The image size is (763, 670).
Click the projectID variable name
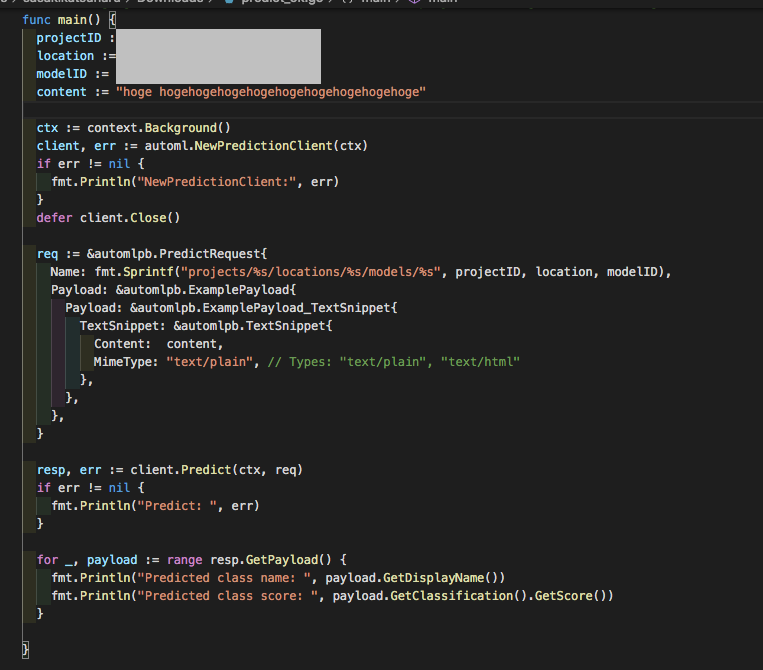69,38
